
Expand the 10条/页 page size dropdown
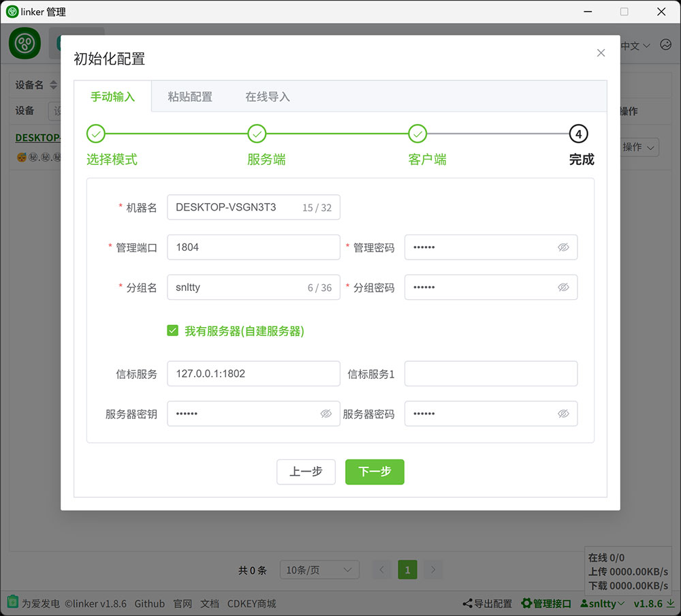(319, 570)
